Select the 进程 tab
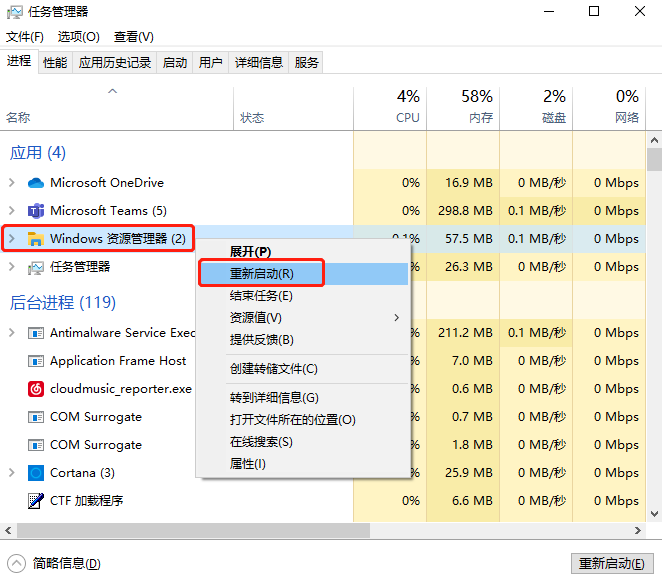The width and height of the screenshot is (662, 579). (x=19, y=61)
